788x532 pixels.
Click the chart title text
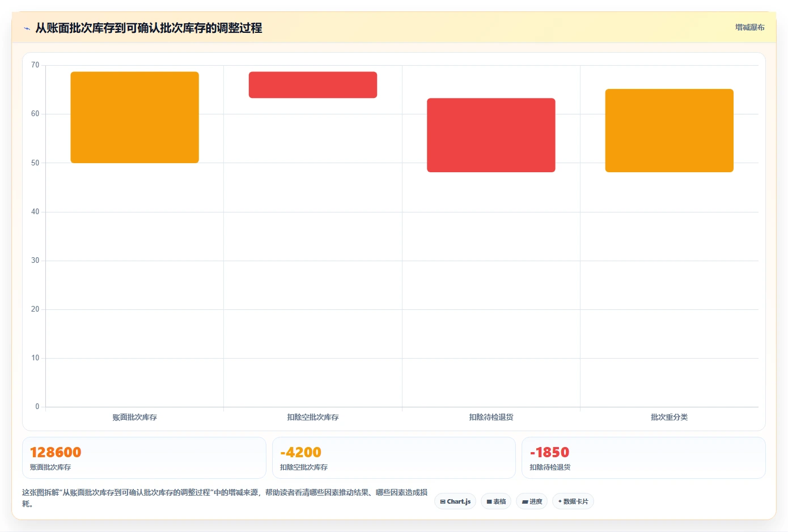(149, 28)
